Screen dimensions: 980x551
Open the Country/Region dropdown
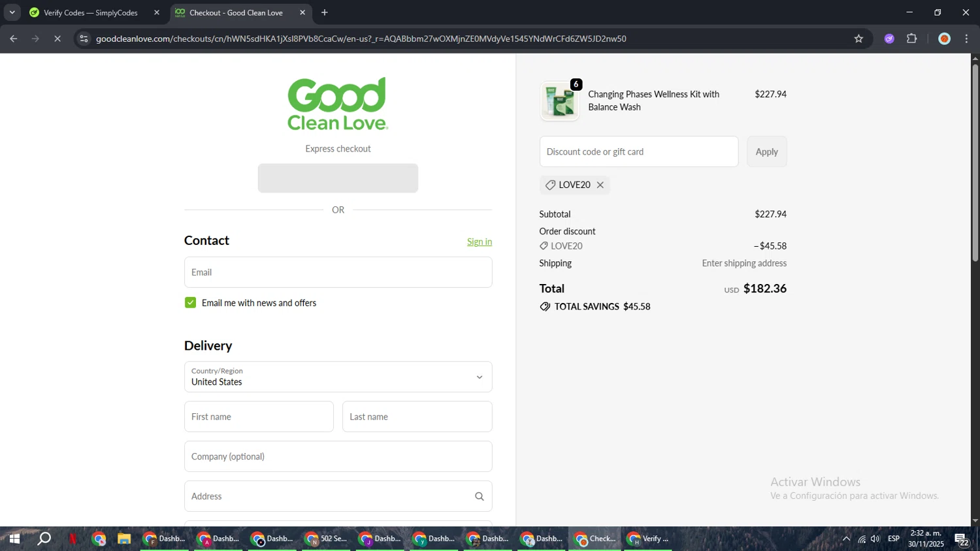(338, 377)
